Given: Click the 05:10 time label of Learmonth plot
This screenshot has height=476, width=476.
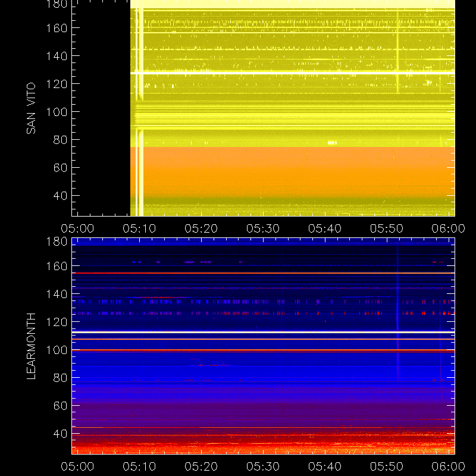Looking at the screenshot, I should (139, 466).
